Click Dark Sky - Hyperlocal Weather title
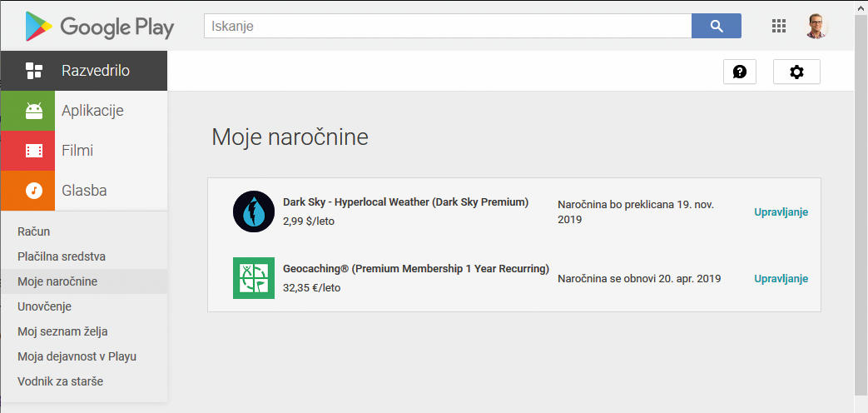 click(x=406, y=202)
